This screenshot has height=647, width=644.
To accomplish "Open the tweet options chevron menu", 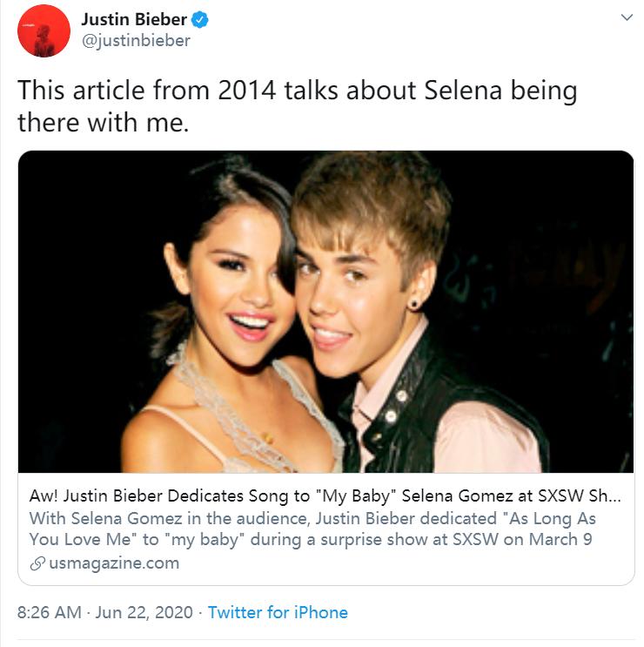I will (626, 17).
